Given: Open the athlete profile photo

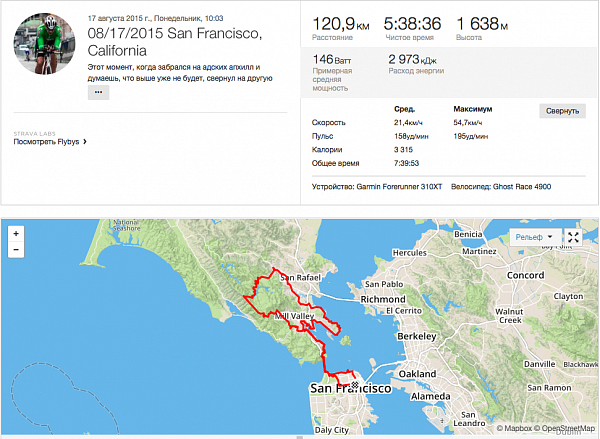Looking at the screenshot, I should [44, 43].
